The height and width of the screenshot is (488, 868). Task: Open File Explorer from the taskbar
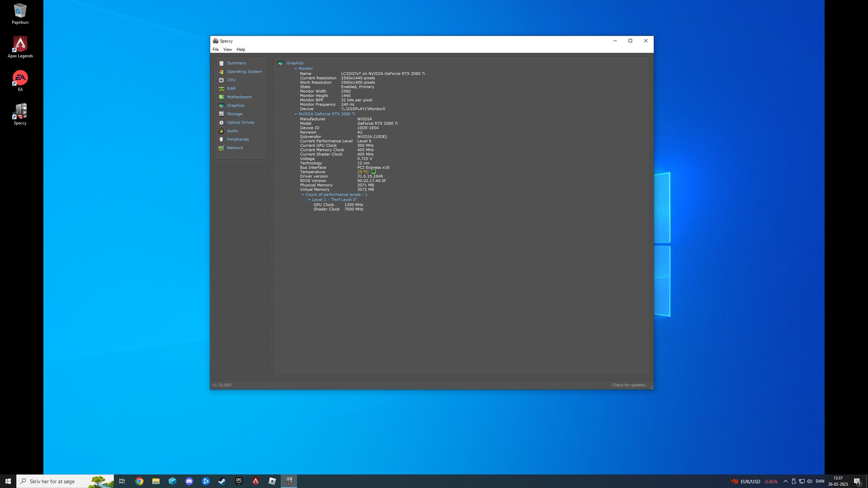156,481
